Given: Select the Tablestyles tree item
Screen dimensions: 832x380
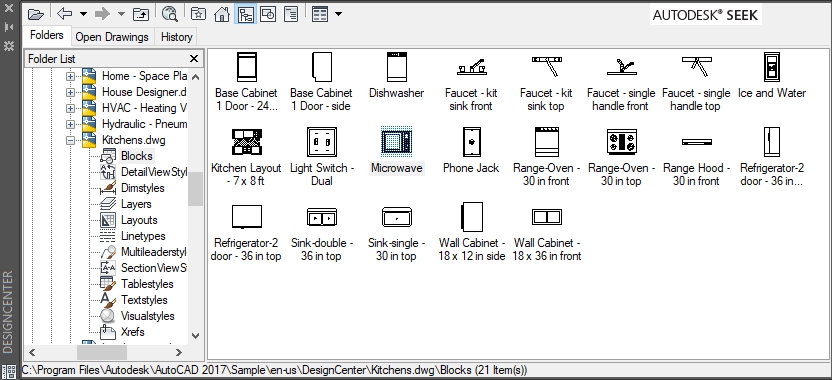Looking at the screenshot, I should pos(147,284).
